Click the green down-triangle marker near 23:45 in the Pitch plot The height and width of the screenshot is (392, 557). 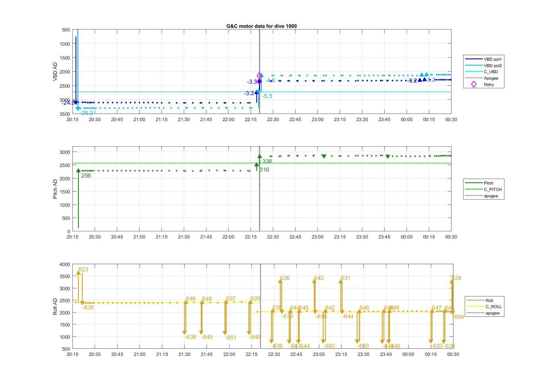[x=388, y=156]
